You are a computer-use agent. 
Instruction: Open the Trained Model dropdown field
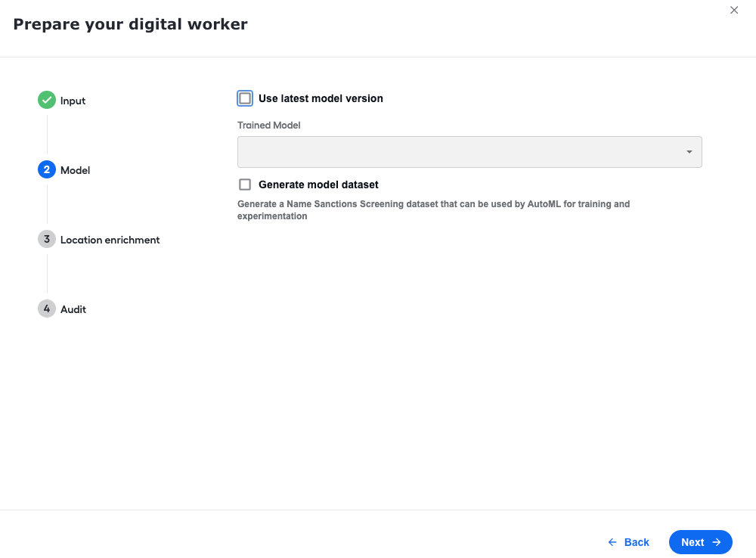click(x=469, y=152)
